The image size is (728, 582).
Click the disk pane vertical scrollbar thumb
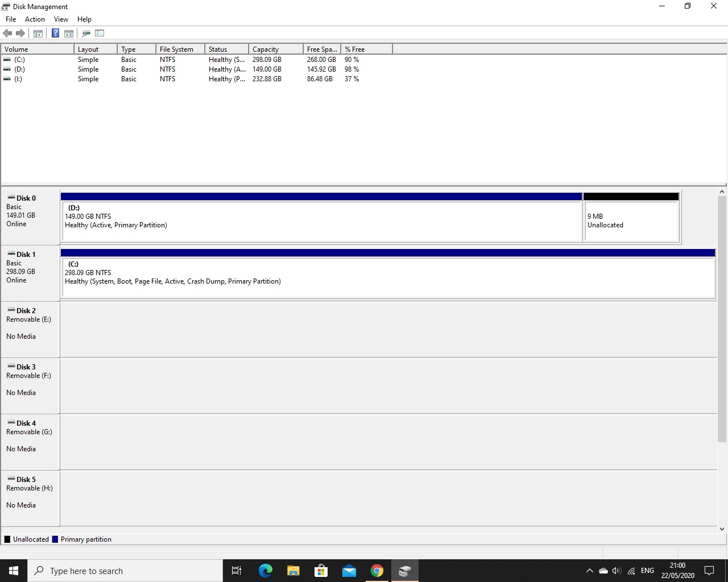[x=722, y=319]
